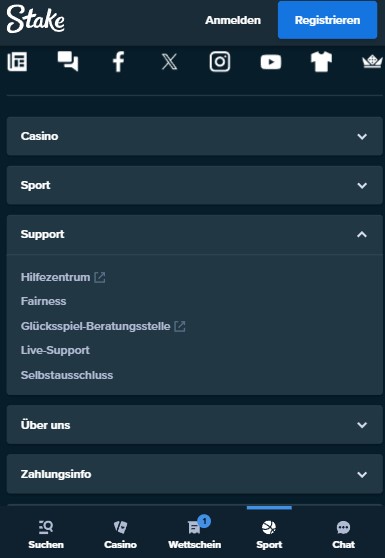This screenshot has height=558, width=385.
Task: Open the t-shirt merchandise shop icon
Action: pyautogui.click(x=321, y=62)
